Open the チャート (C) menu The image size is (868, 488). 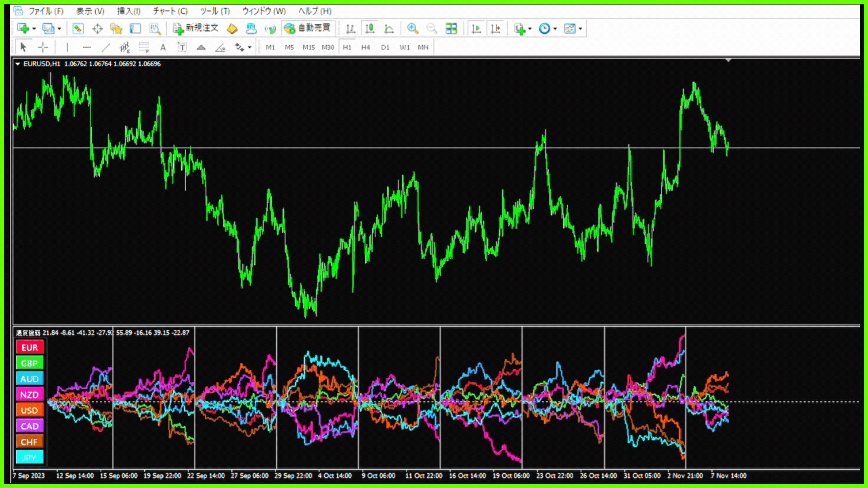click(x=170, y=11)
